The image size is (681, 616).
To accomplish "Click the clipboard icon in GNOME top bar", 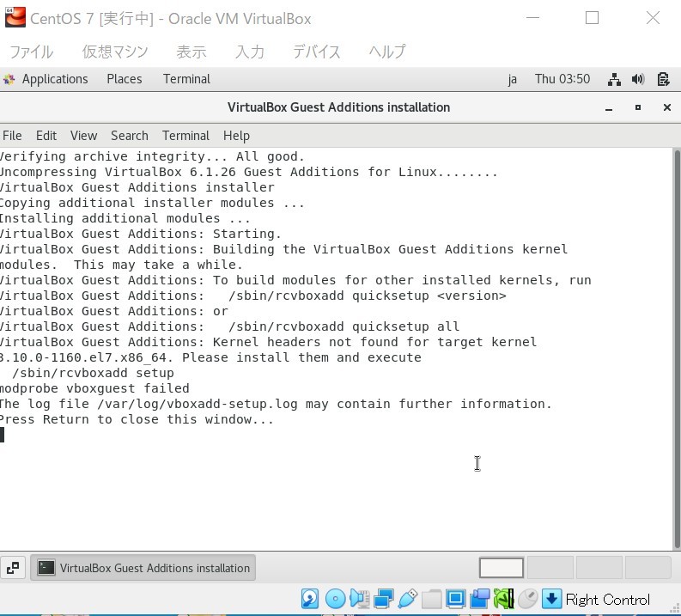I will pyautogui.click(x=663, y=79).
